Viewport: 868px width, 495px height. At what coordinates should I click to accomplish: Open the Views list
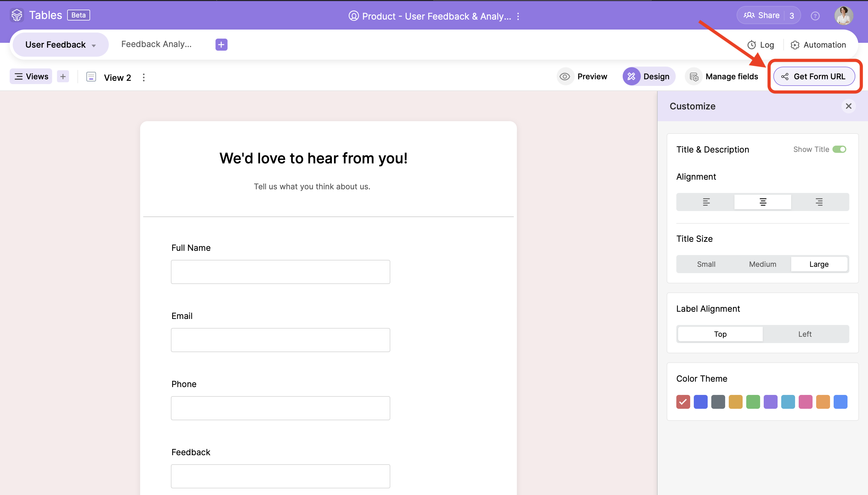[31, 77]
